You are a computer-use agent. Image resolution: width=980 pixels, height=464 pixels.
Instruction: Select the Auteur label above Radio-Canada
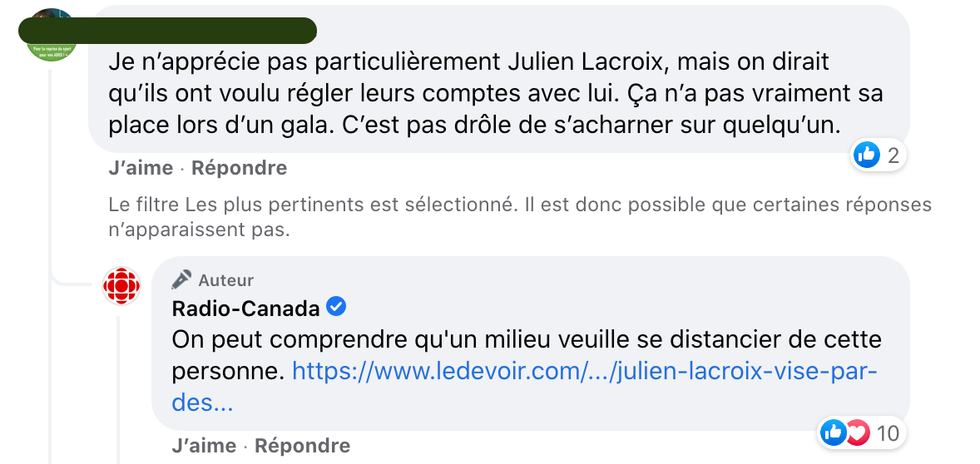click(226, 280)
